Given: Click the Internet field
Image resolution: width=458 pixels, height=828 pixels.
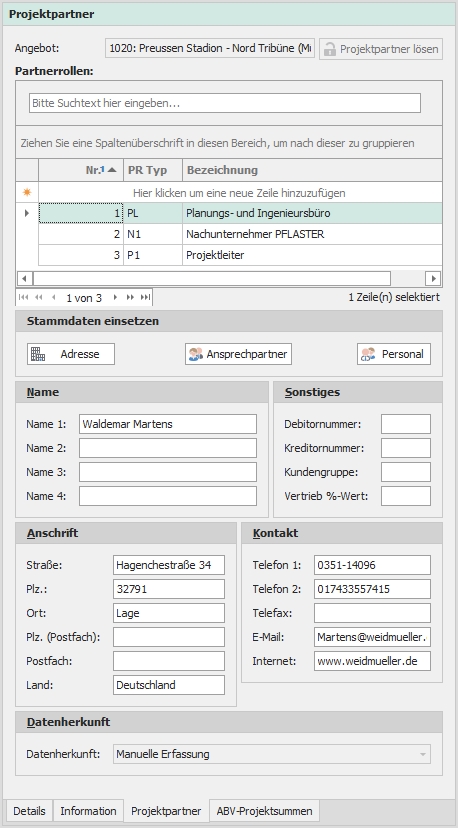Looking at the screenshot, I should click(x=372, y=661).
